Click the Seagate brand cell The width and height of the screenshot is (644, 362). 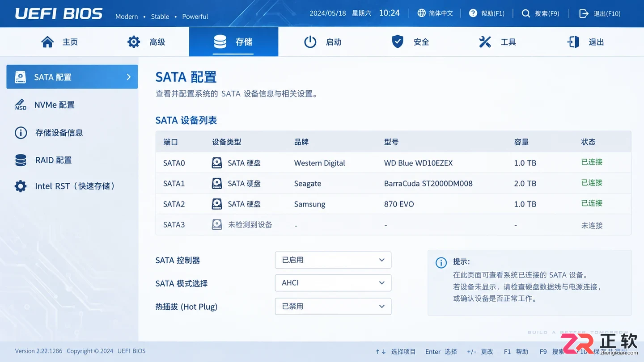click(x=308, y=184)
